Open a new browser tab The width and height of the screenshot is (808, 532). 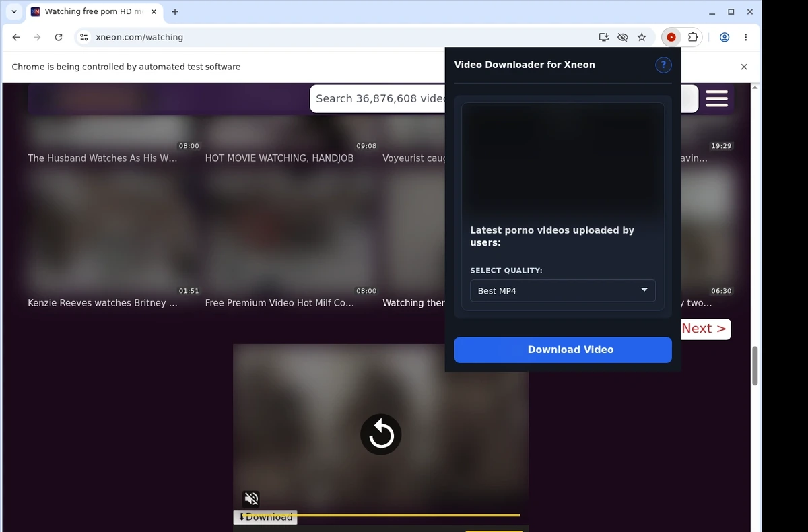click(x=175, y=11)
